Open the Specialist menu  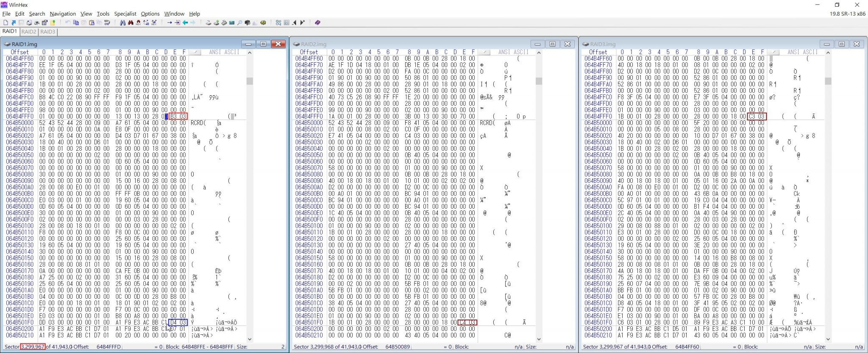(125, 14)
